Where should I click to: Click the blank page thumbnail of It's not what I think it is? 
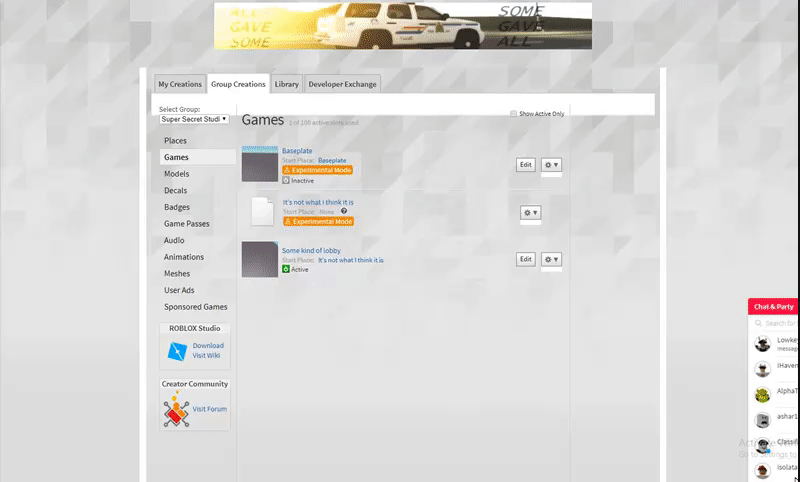point(263,212)
